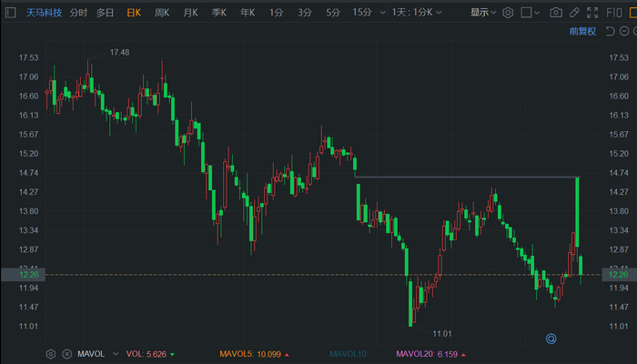Toggle MAVOL10 line visibility
This screenshot has width=637, height=364.
point(349,353)
